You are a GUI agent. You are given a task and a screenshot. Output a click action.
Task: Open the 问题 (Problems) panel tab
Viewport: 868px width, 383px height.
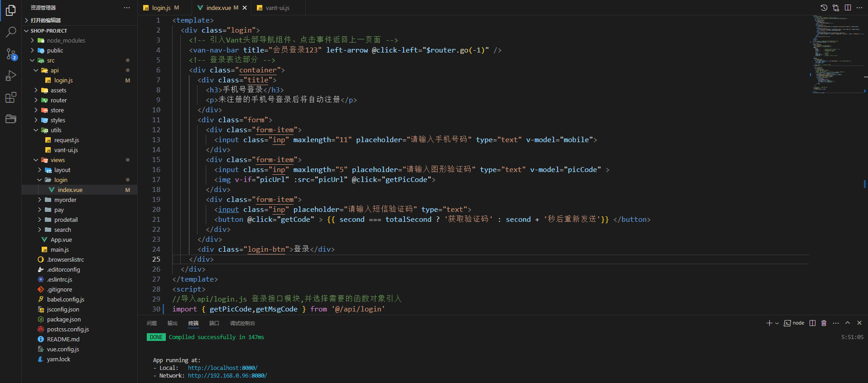[152, 323]
